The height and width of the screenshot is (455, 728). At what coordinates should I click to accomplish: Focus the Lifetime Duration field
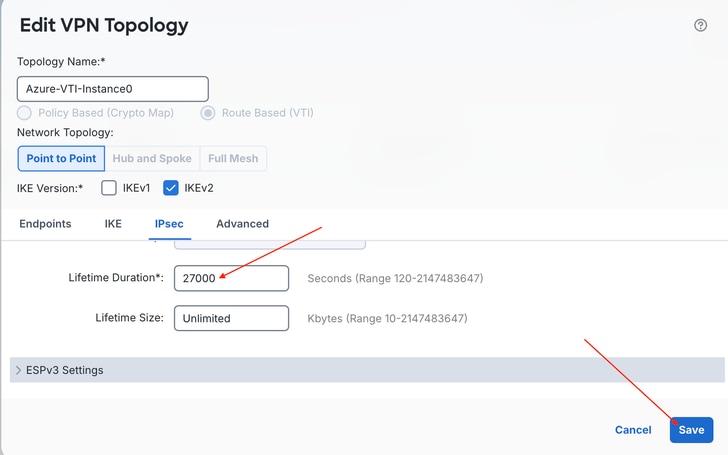(x=231, y=278)
